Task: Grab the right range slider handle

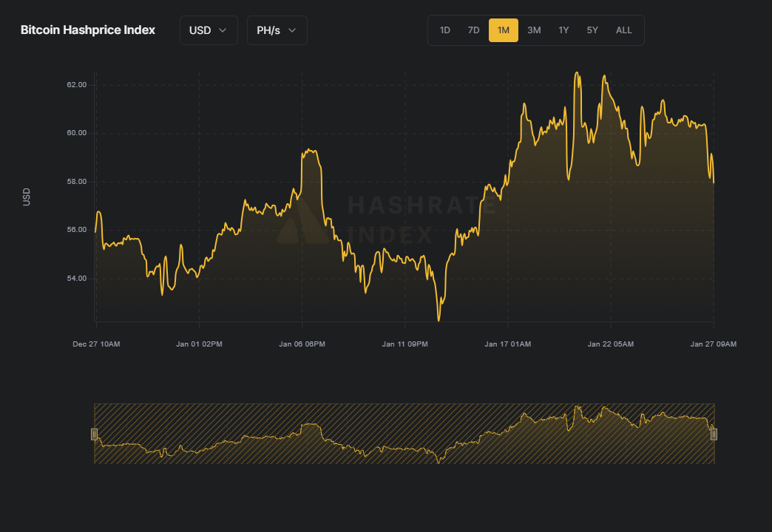Action: [714, 434]
